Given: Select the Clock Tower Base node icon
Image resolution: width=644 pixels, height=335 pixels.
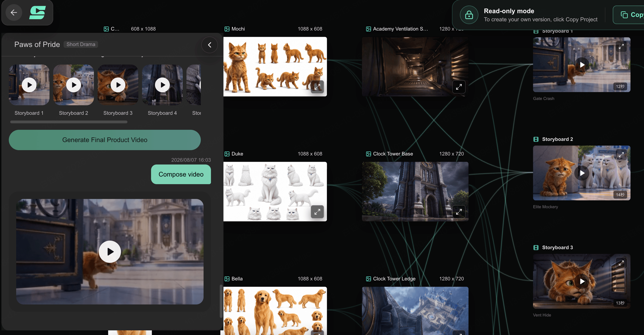Looking at the screenshot, I should [368, 154].
